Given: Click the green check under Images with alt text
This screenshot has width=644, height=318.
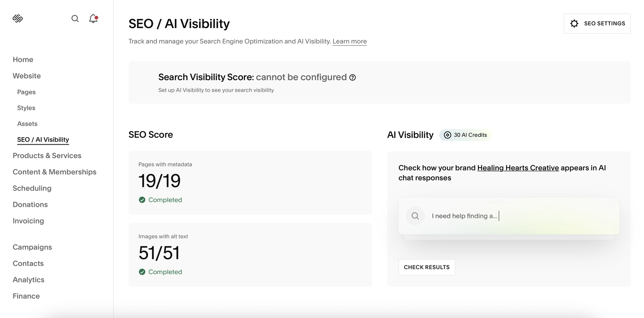Looking at the screenshot, I should pyautogui.click(x=142, y=272).
